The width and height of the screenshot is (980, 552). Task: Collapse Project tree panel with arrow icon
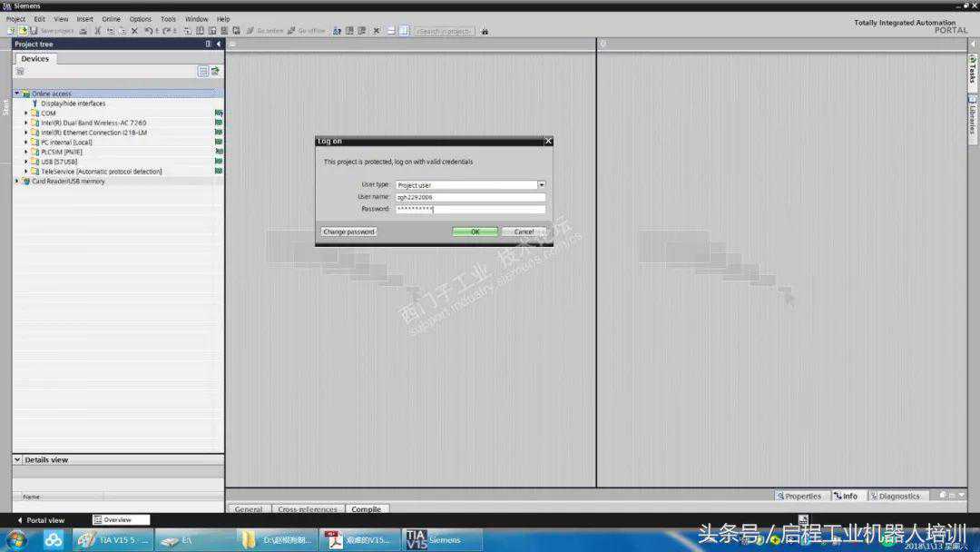coord(218,44)
